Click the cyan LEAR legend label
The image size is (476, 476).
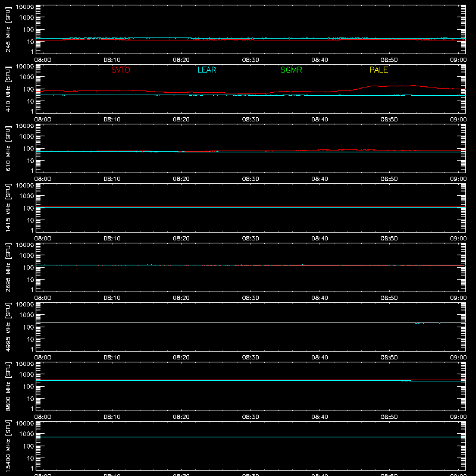tap(206, 70)
